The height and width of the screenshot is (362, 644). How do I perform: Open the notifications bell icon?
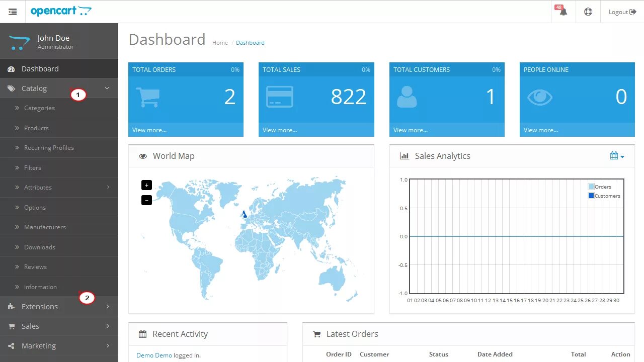(x=563, y=12)
